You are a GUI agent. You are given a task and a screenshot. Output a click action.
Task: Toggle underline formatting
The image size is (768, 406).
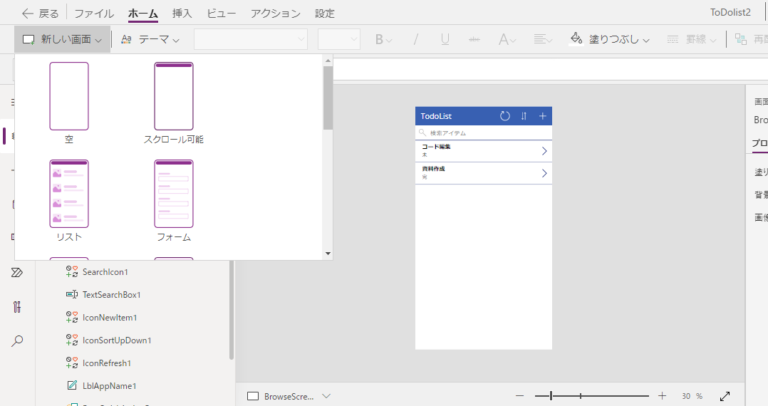point(445,40)
